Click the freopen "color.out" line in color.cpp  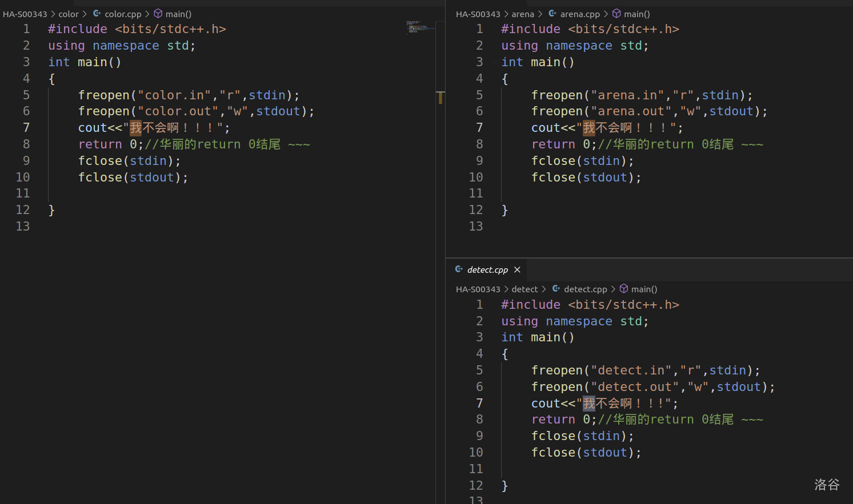[x=196, y=111]
